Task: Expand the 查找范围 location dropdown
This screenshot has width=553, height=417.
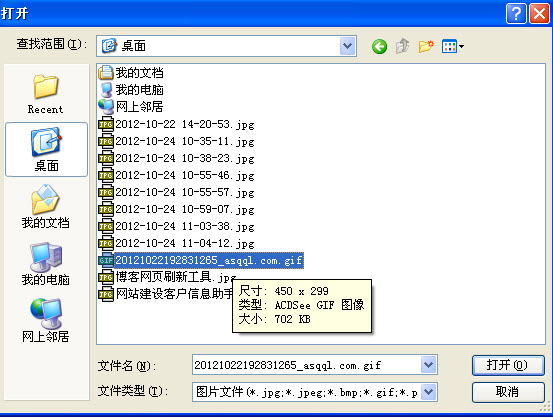Action: tap(347, 46)
